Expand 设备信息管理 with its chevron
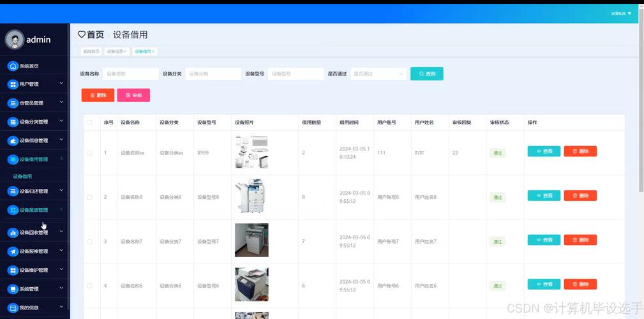The height and width of the screenshot is (319, 644). [x=62, y=140]
